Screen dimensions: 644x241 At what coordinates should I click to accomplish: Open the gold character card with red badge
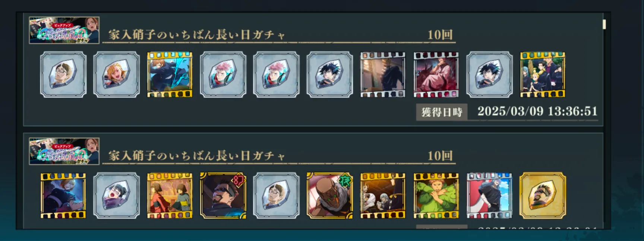pos(223,195)
